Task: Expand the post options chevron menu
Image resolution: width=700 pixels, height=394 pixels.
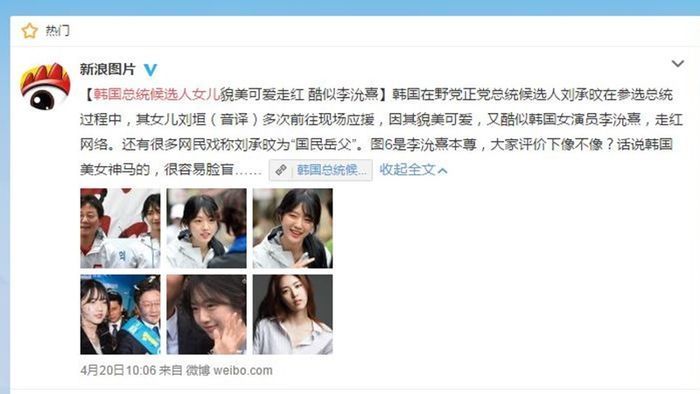Action: 678,64
